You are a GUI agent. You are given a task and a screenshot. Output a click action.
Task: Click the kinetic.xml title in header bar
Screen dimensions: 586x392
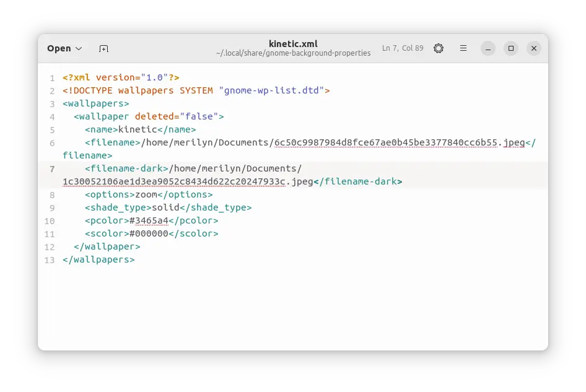pyautogui.click(x=293, y=43)
